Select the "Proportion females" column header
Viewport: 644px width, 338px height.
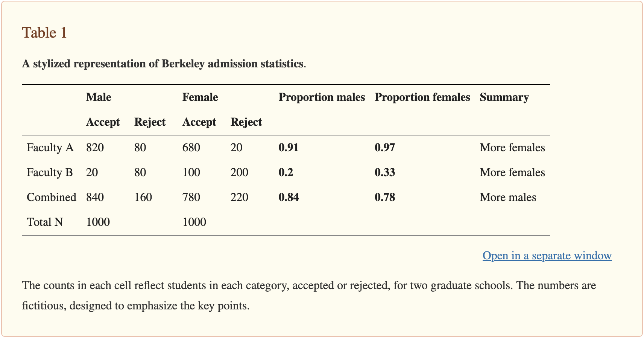pos(422,97)
